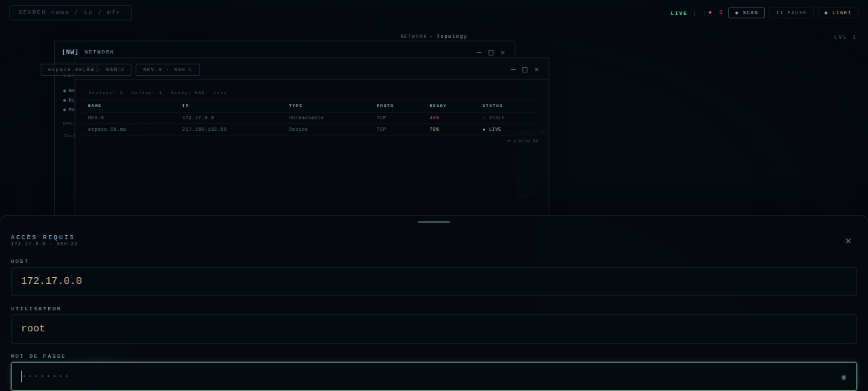The image size is (868, 391).
Task: Focus the MOT DE PASSE field
Action: pos(434,376)
